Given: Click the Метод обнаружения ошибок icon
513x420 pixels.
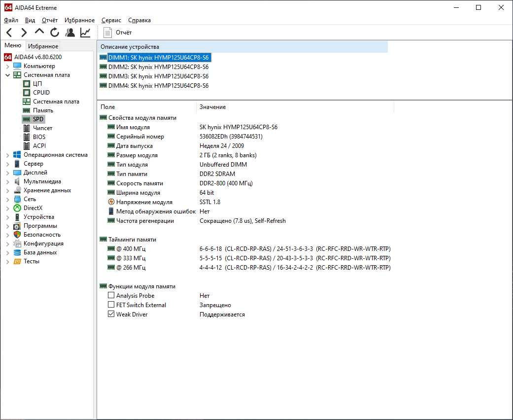Looking at the screenshot, I should pyautogui.click(x=111, y=211).
